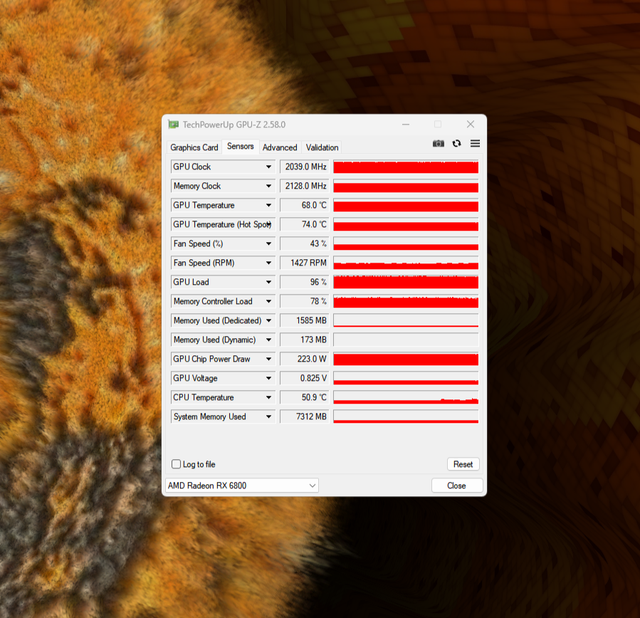Click the GPU Load history graph
This screenshot has height=618, width=640.
point(406,282)
